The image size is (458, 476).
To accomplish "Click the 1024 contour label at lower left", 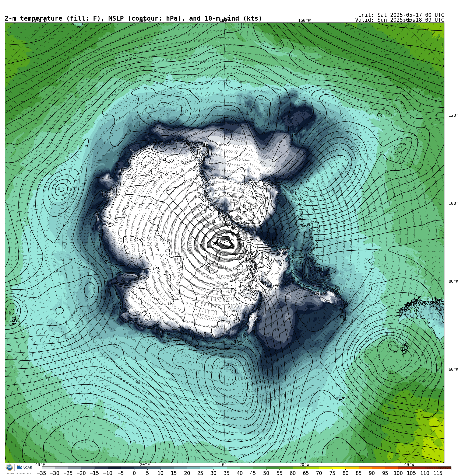I will [x=99, y=418].
